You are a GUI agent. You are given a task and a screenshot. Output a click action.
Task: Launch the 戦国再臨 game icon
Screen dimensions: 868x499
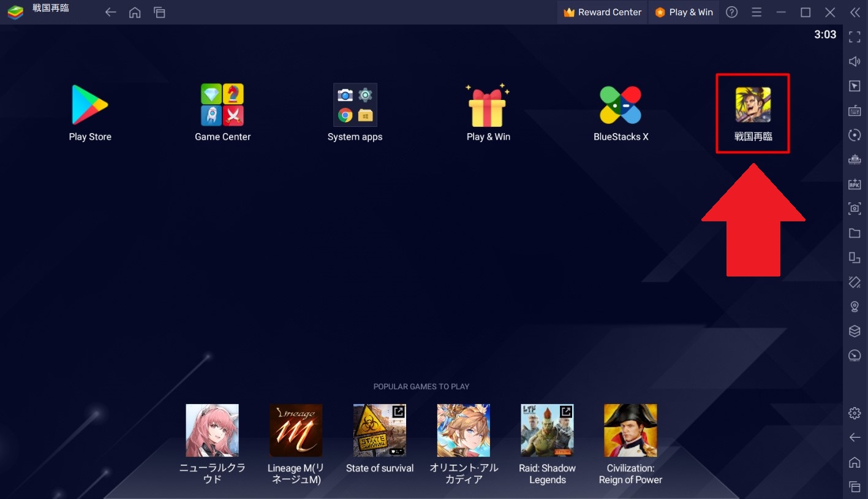(753, 105)
